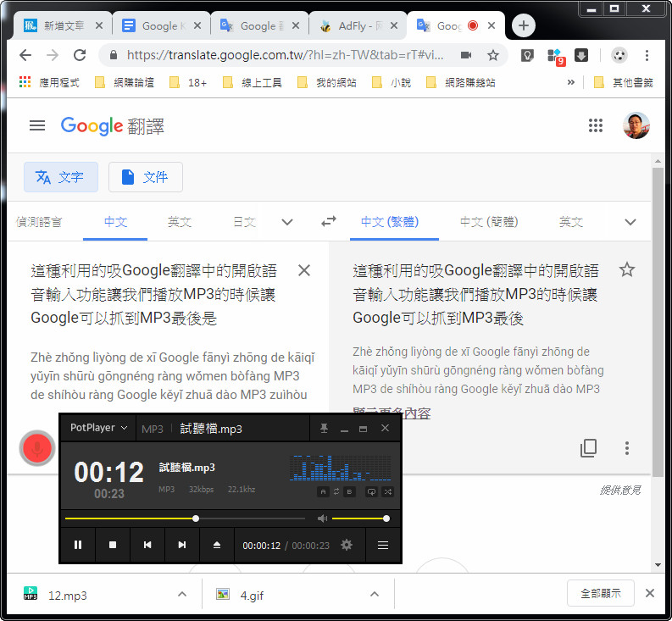
Task: Show hidden bookmarks with the double chevron
Action: click(x=570, y=82)
